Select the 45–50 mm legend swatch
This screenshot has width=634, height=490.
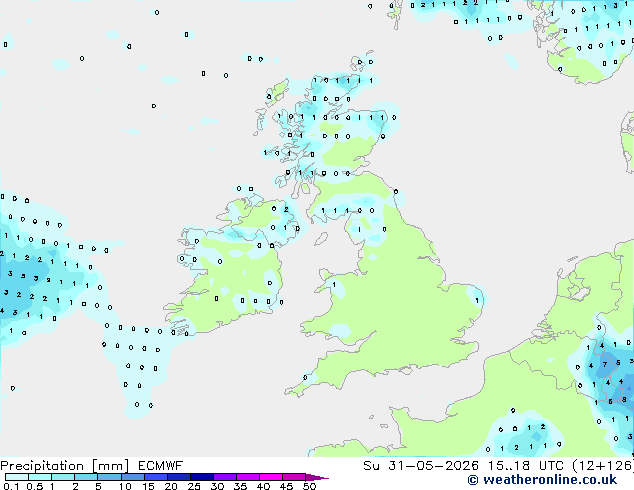(x=294, y=477)
